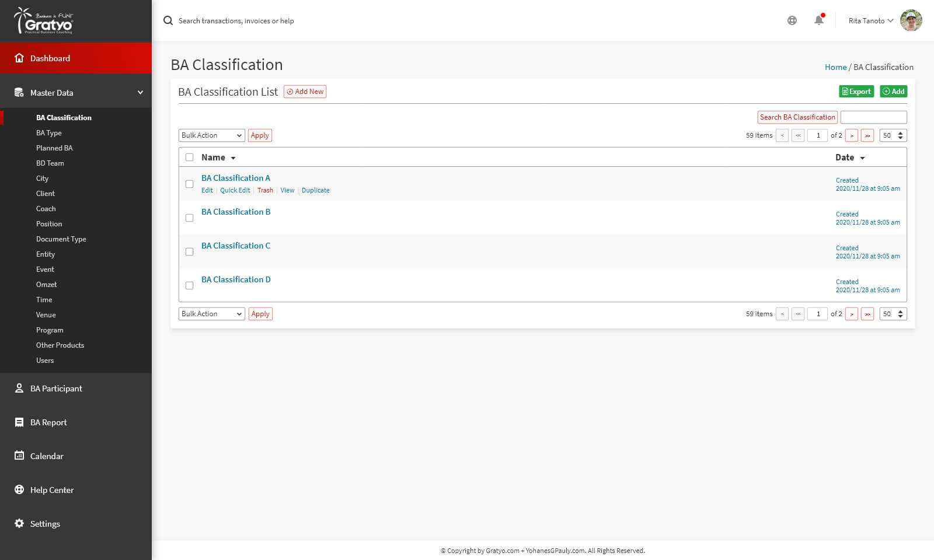The image size is (934, 560).
Task: Open Settings gear in sidebar
Action: click(x=19, y=523)
